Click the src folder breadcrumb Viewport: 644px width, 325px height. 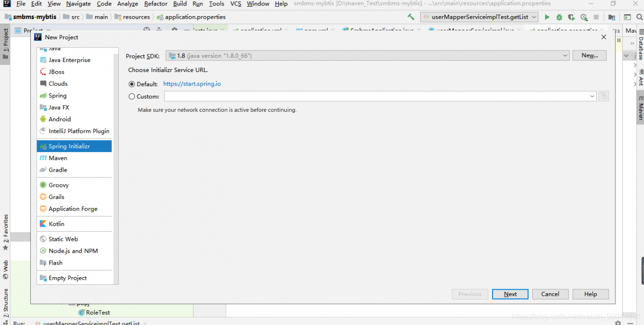[x=71, y=17]
